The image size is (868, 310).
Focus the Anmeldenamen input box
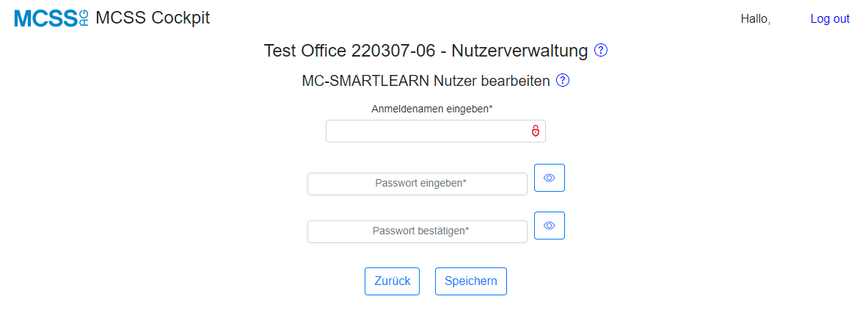pos(436,131)
